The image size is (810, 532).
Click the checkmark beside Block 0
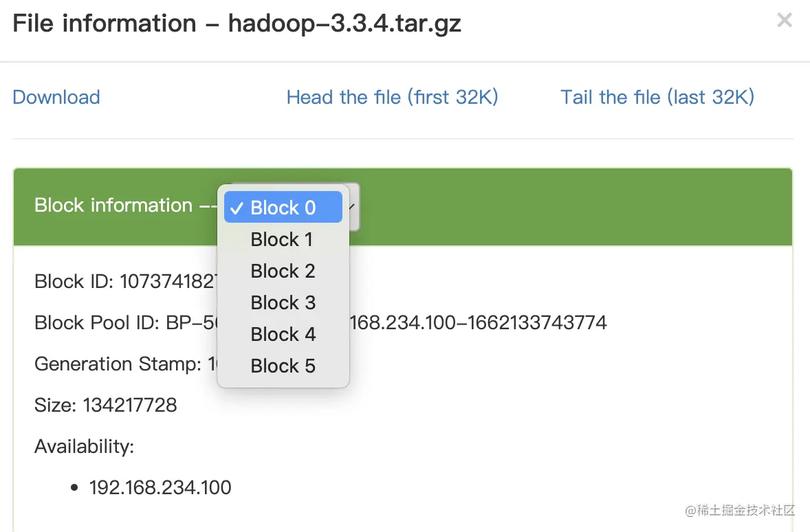point(237,208)
